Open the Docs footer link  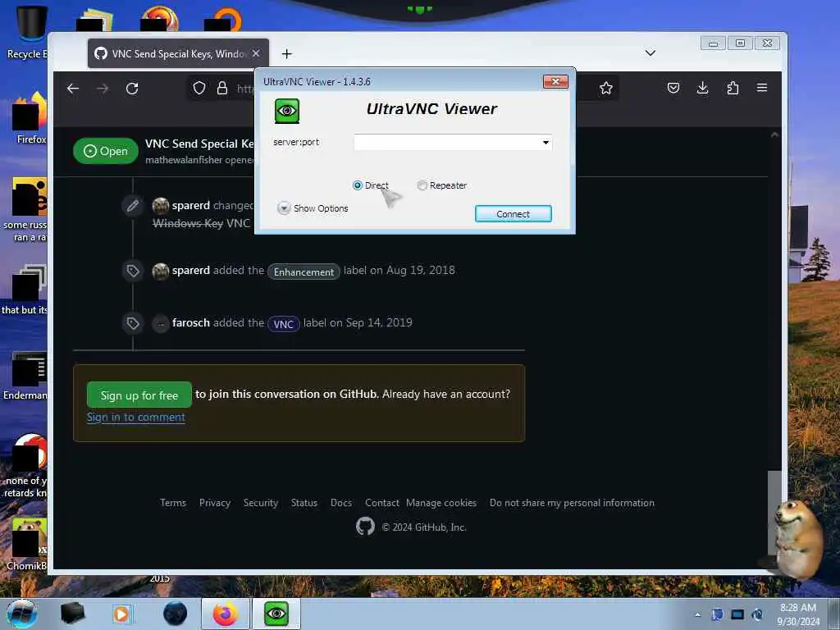click(341, 503)
